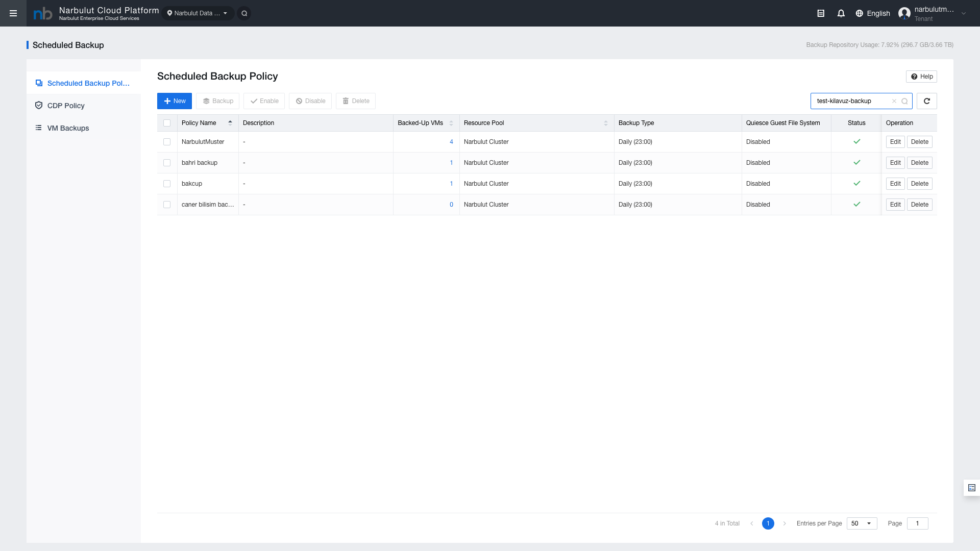Select all policies checkbox in header

click(x=167, y=123)
